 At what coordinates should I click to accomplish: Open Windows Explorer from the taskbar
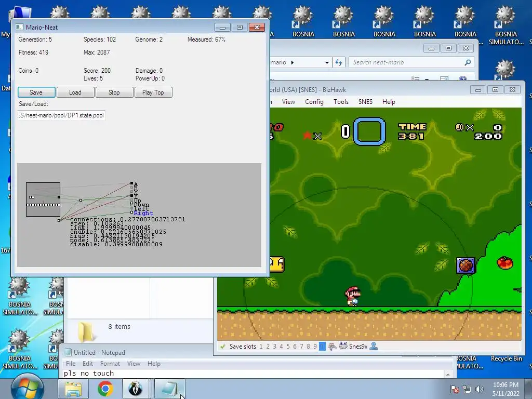tap(73, 389)
